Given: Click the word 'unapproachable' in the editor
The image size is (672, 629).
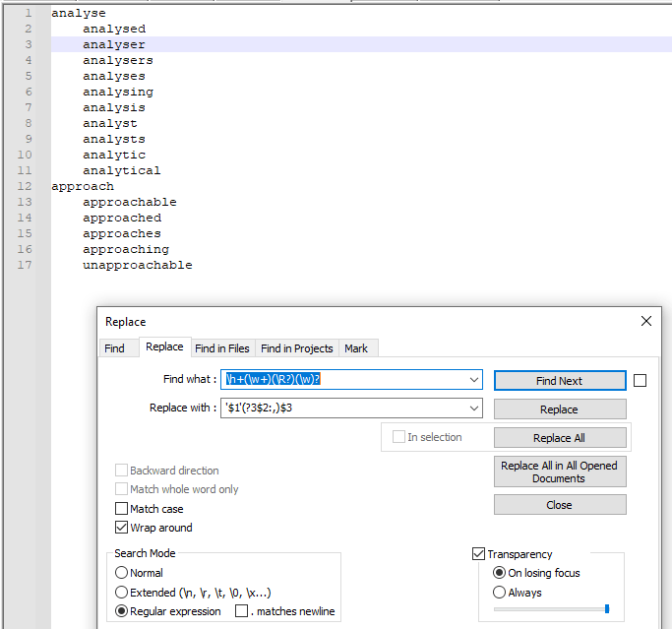Looking at the screenshot, I should pos(137,265).
